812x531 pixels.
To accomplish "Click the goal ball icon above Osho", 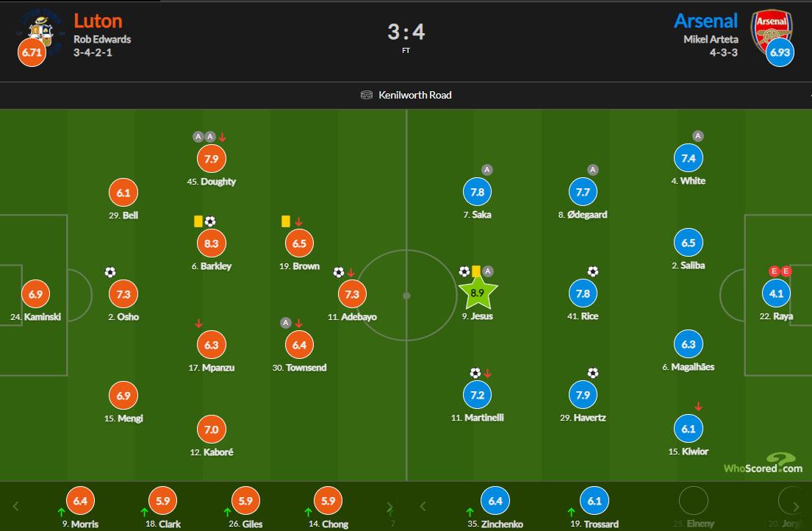I will click(110, 272).
